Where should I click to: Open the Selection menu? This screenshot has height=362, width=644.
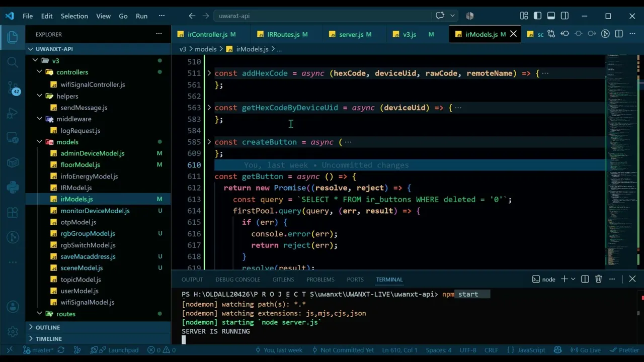(x=74, y=16)
